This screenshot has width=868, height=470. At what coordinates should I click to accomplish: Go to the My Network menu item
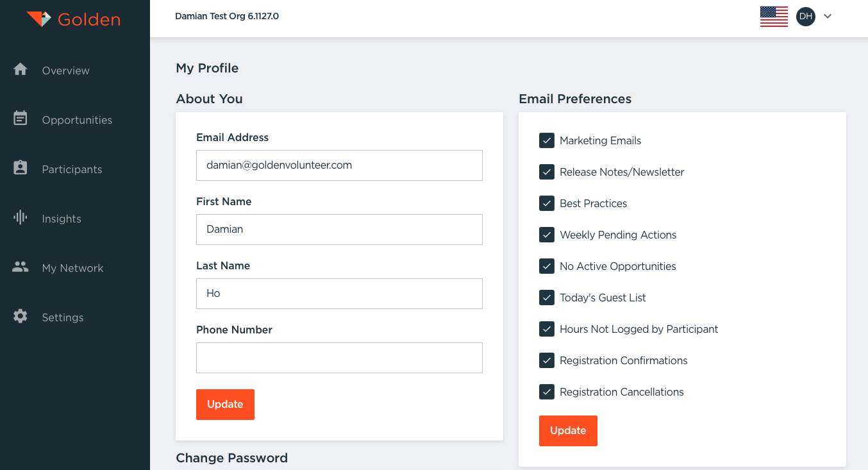[72, 268]
